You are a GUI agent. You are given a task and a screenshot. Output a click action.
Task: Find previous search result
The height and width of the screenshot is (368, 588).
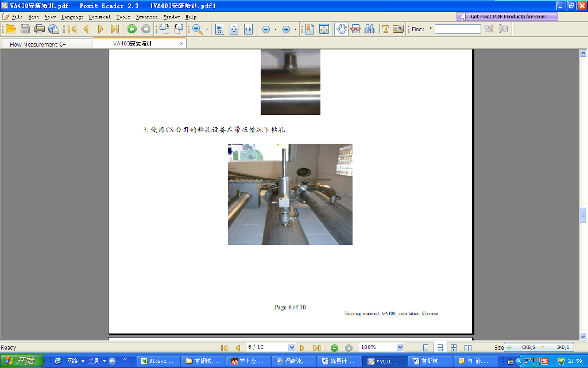(x=489, y=29)
